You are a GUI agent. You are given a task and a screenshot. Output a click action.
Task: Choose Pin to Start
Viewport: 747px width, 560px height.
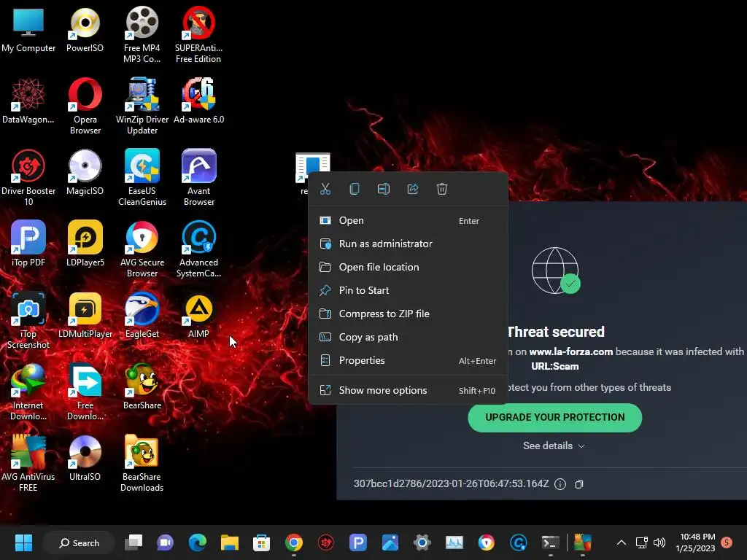click(x=408, y=290)
